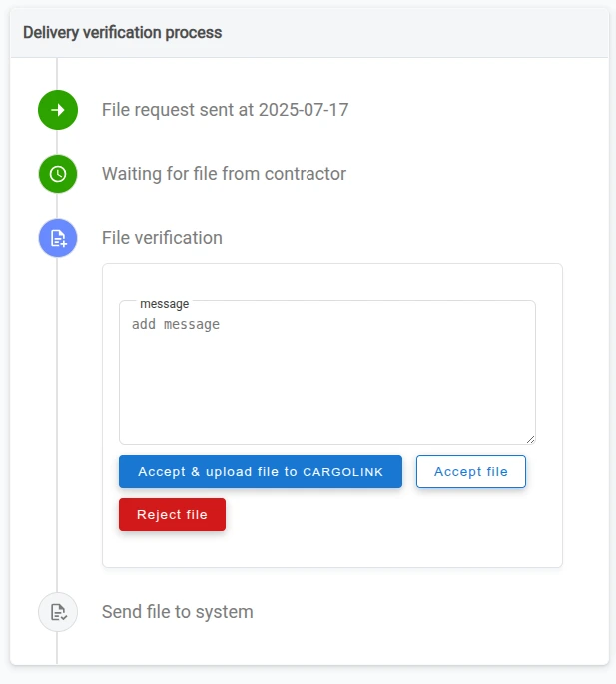Click the small 'message' field label

165,304
